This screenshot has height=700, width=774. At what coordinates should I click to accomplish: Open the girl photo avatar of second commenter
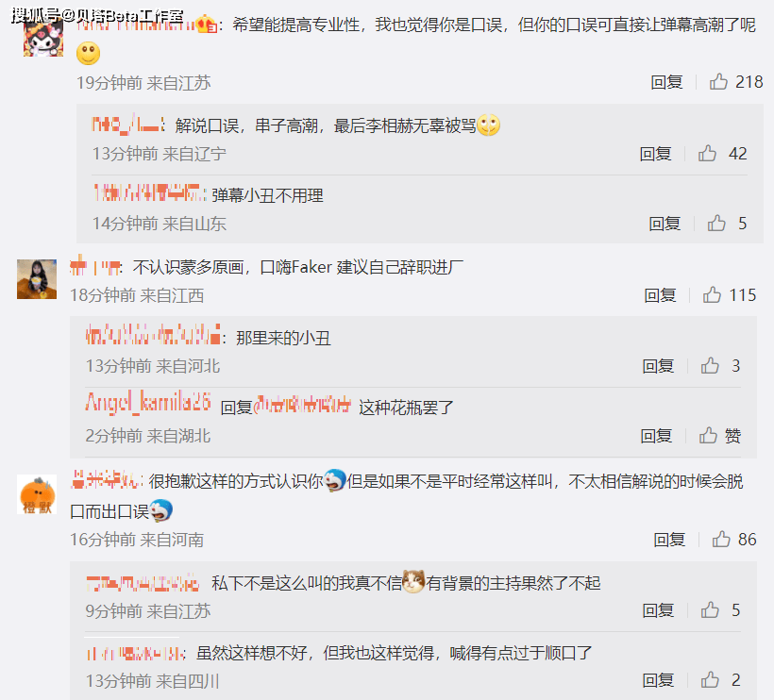click(37, 278)
